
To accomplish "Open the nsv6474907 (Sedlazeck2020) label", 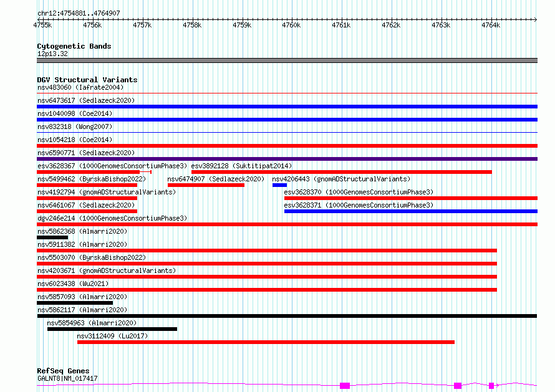I will [x=216, y=179].
